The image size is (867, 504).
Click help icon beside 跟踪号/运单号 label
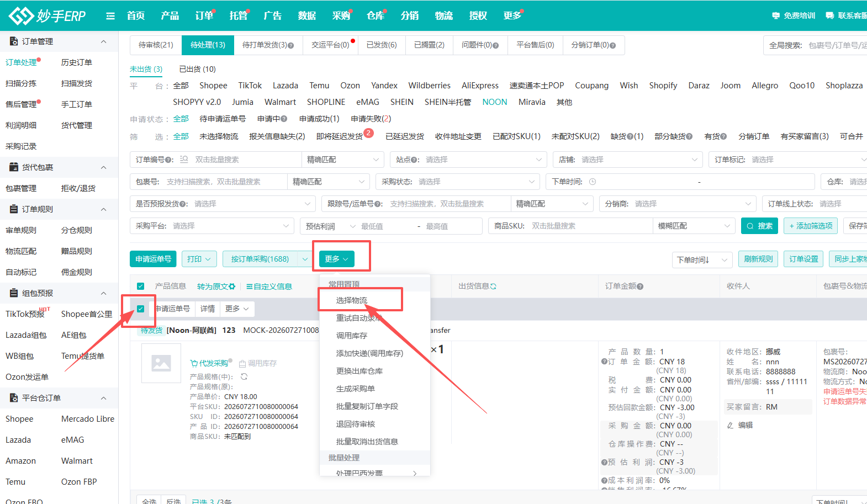pyautogui.click(x=379, y=204)
